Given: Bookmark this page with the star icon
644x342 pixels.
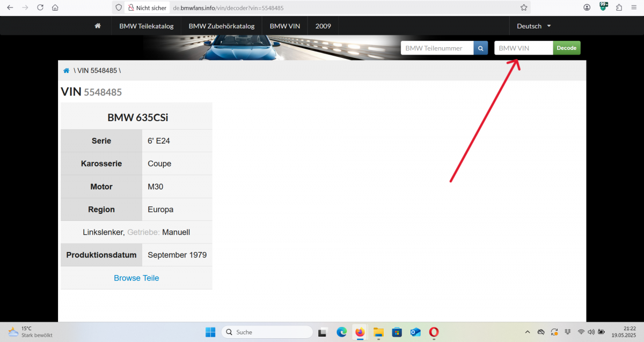Looking at the screenshot, I should [524, 8].
